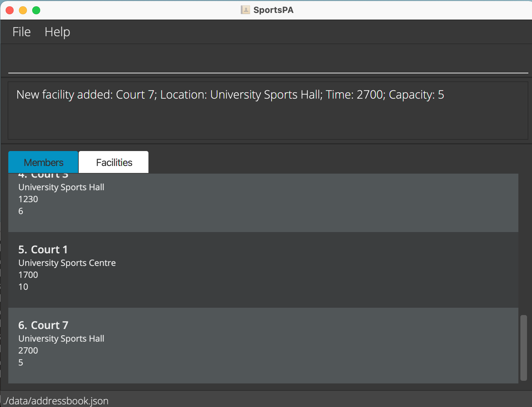Maximize the SportsPA window

pos(36,10)
